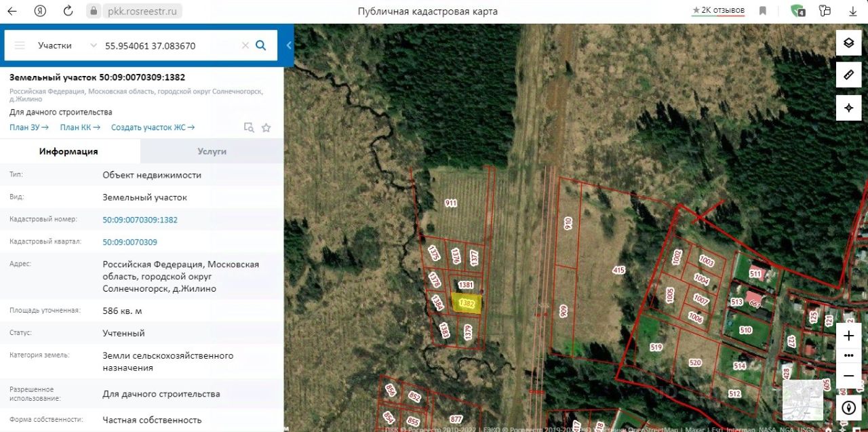
Task: Zoom out the map with minus
Action: [848, 375]
